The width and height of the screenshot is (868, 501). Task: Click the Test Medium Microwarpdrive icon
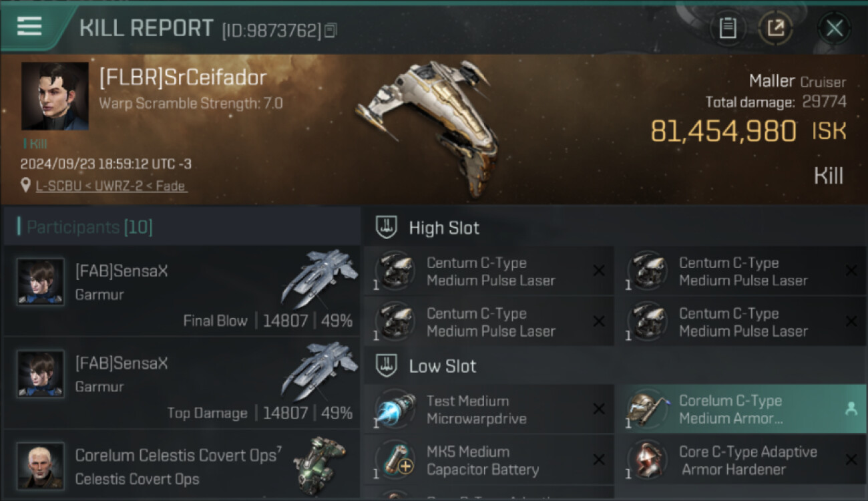pyautogui.click(x=395, y=409)
